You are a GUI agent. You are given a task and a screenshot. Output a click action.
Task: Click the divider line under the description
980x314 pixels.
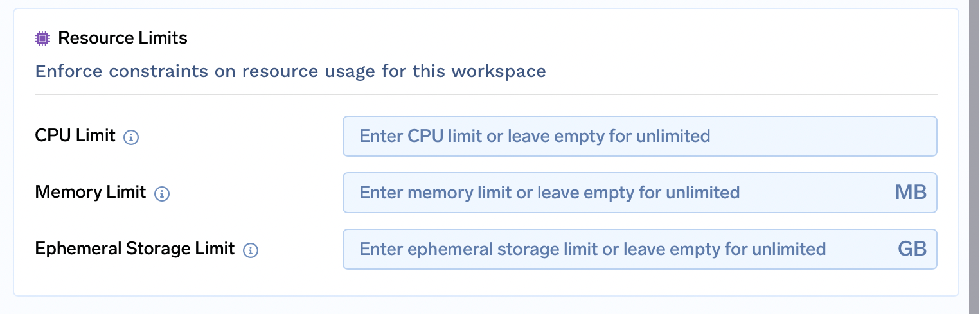[486, 94]
